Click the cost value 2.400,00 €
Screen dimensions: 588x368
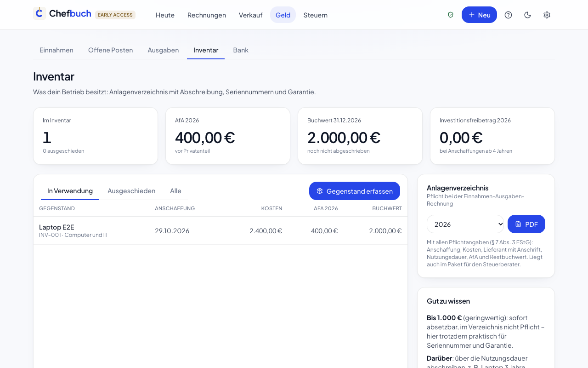pos(266,231)
